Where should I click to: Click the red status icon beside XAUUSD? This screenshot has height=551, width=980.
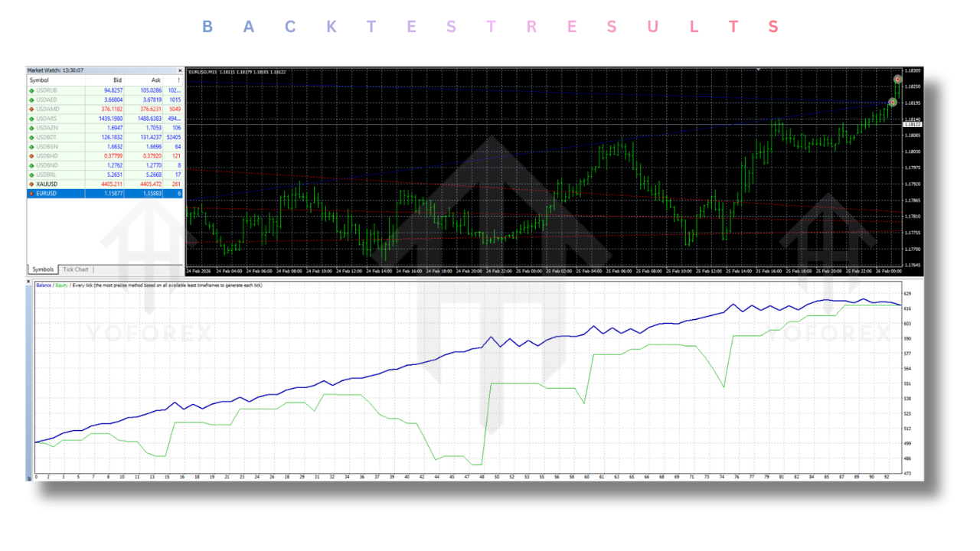(31, 184)
